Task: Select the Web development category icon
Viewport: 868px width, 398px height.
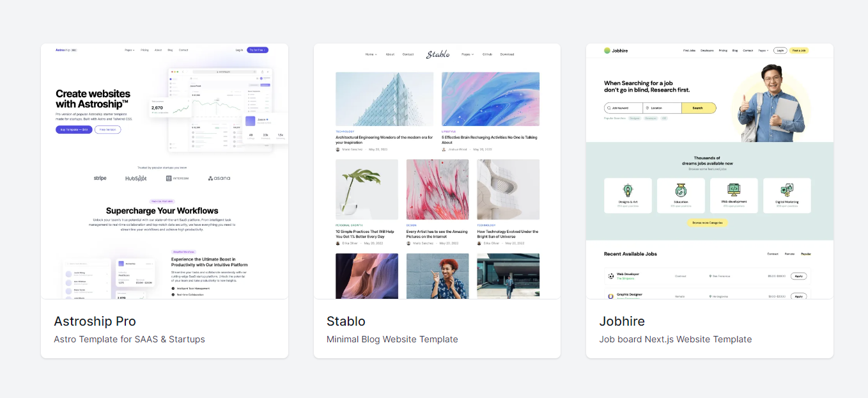Action: point(734,189)
